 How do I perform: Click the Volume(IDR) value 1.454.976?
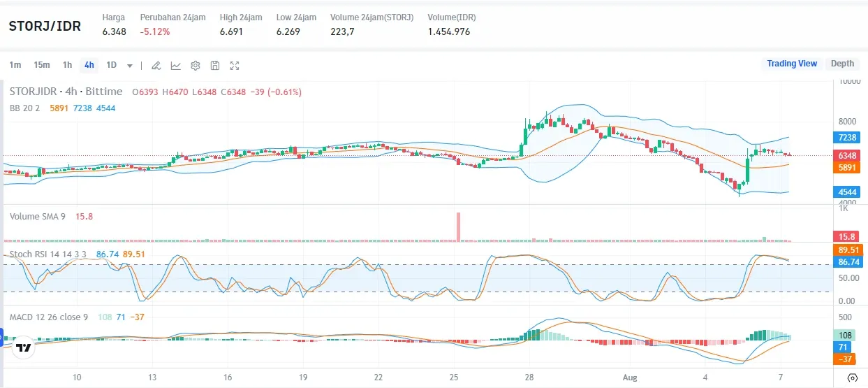click(449, 31)
